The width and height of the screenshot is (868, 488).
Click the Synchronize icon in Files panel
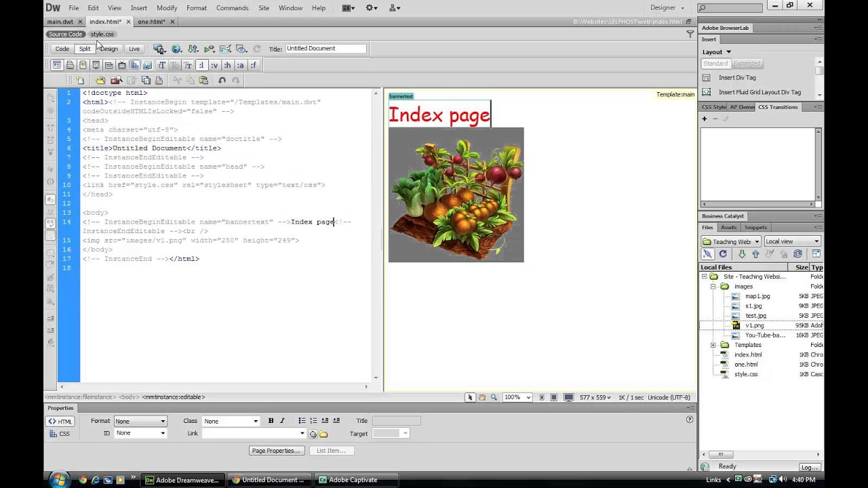click(797, 254)
